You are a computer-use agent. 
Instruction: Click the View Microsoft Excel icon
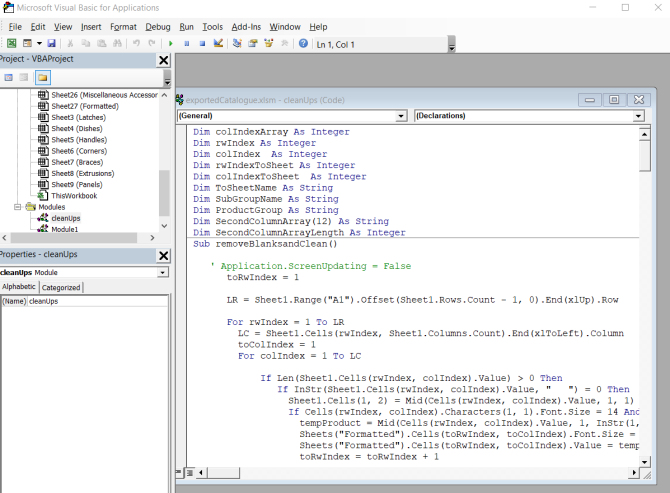point(11,44)
